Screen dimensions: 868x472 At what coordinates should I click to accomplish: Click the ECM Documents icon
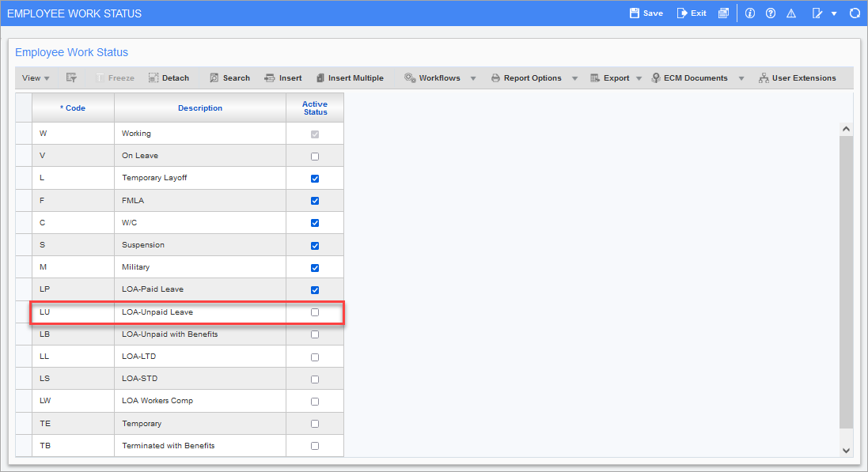point(656,78)
